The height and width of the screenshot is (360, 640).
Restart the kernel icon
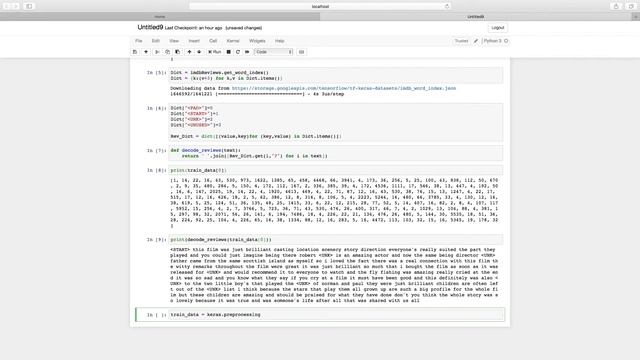[238, 52]
